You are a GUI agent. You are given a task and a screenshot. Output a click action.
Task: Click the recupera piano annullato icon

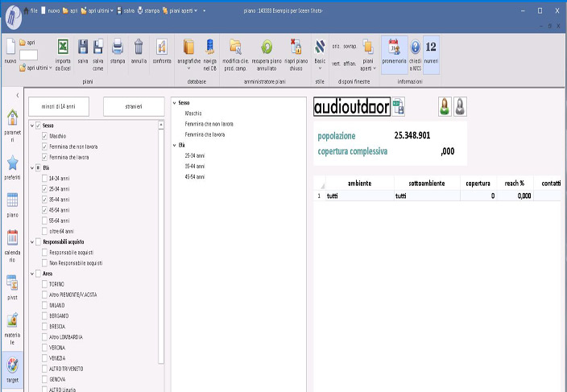(x=266, y=47)
